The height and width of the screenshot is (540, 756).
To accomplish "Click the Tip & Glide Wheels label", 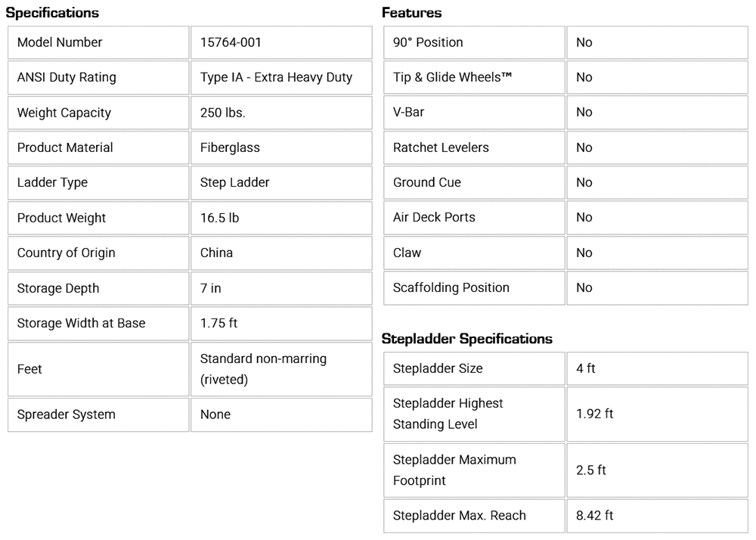I will 453,77.
